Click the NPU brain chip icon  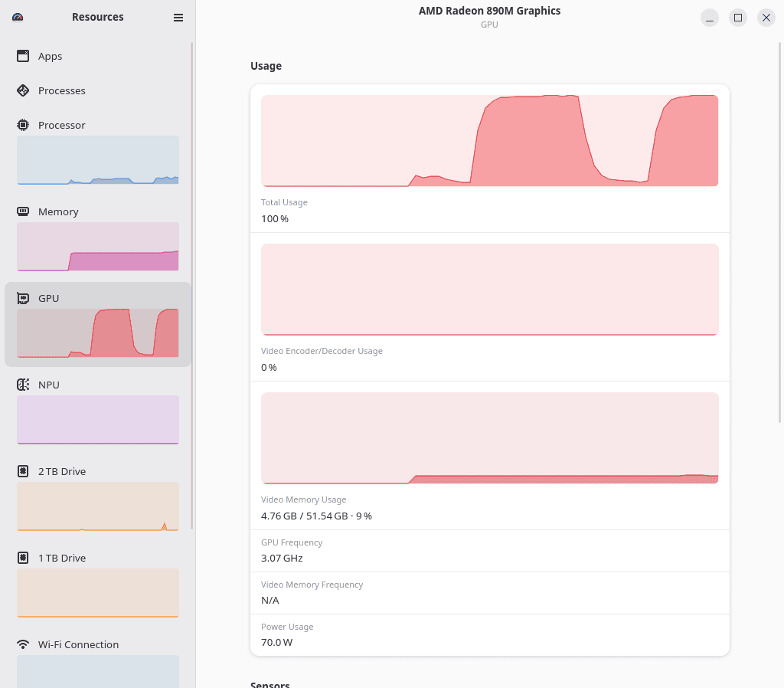[23, 385]
